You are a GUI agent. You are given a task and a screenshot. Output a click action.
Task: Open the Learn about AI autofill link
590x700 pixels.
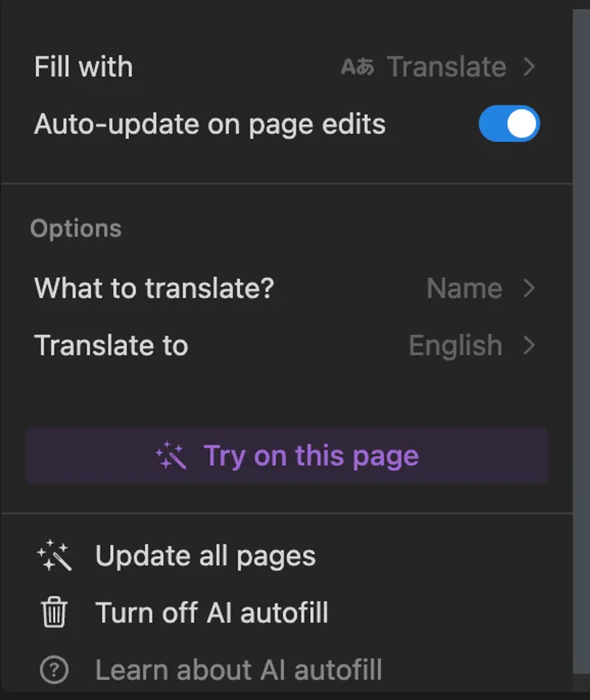[238, 670]
